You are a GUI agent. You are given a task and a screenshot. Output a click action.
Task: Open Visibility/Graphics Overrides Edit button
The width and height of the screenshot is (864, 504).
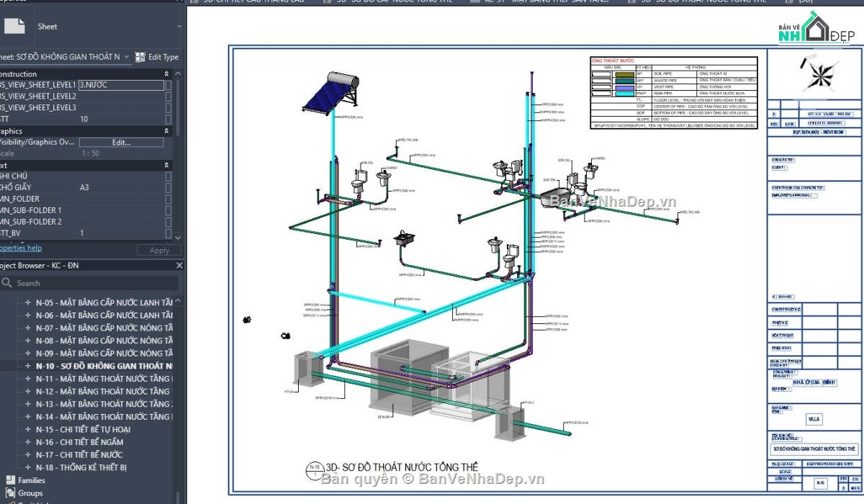point(121,143)
